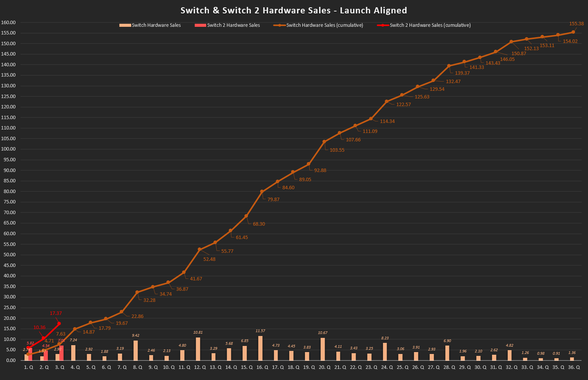588x380 pixels.
Task: Select the data label "14.87"
Action: [89, 332]
